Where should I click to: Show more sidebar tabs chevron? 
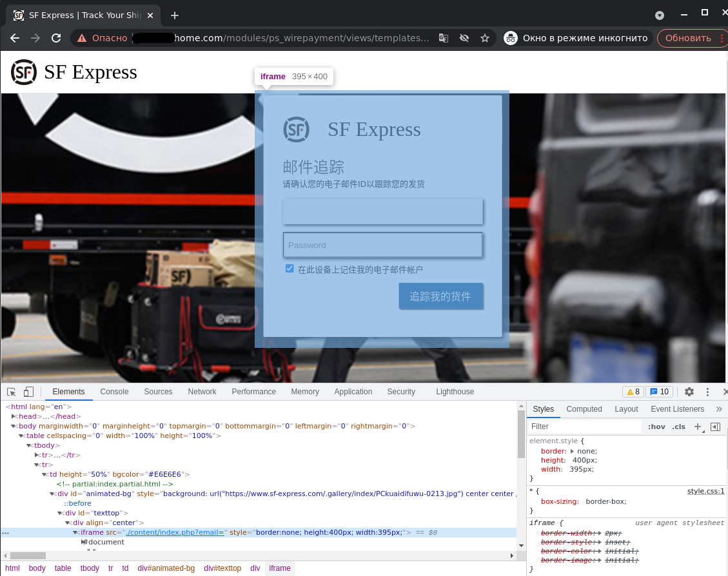(719, 409)
